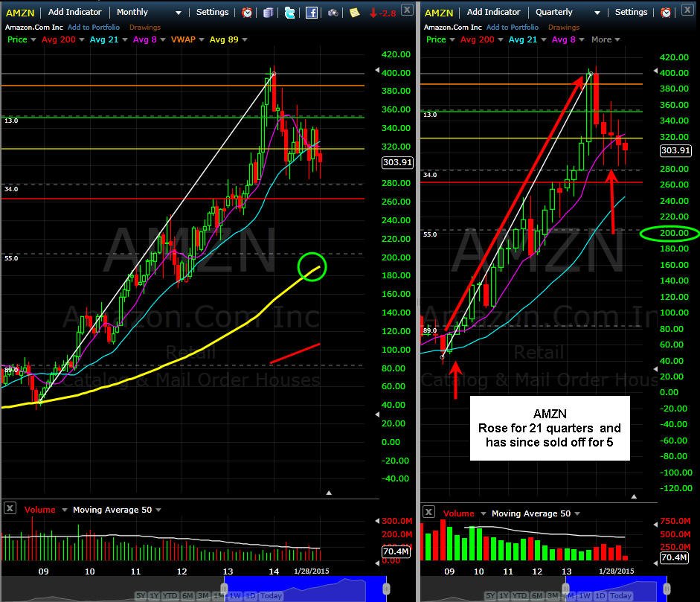Open the yellow sticky note icon
The image size is (700, 602).
(x=355, y=13)
